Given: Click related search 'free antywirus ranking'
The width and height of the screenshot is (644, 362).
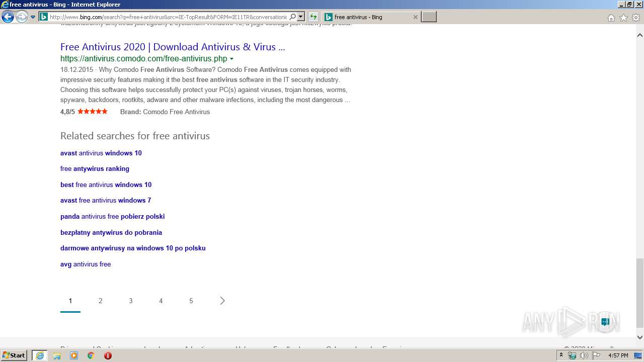Looking at the screenshot, I should pyautogui.click(x=95, y=168).
